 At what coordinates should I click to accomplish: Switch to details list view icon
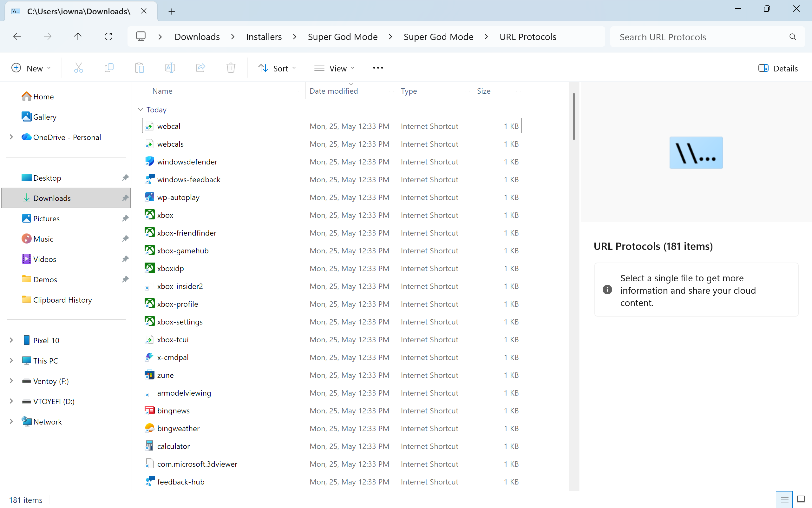pyautogui.click(x=784, y=500)
